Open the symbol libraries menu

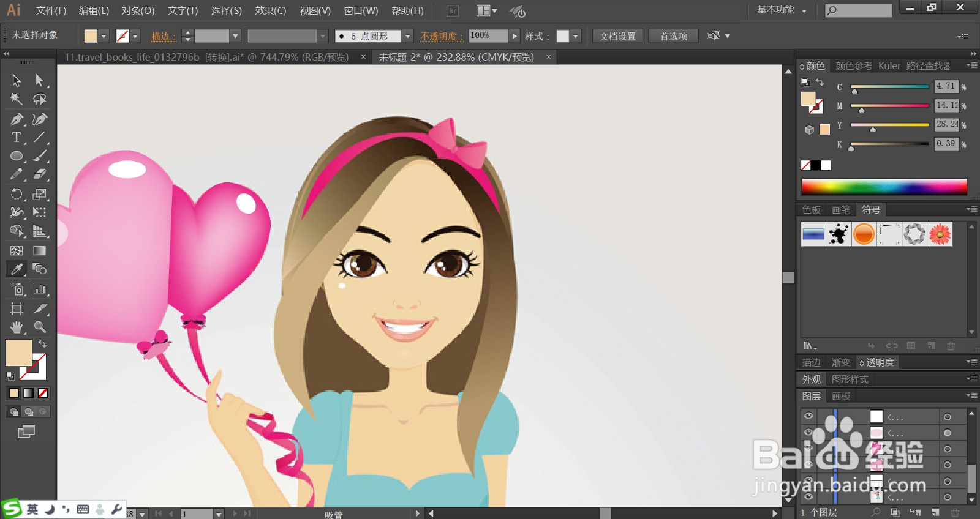click(810, 346)
